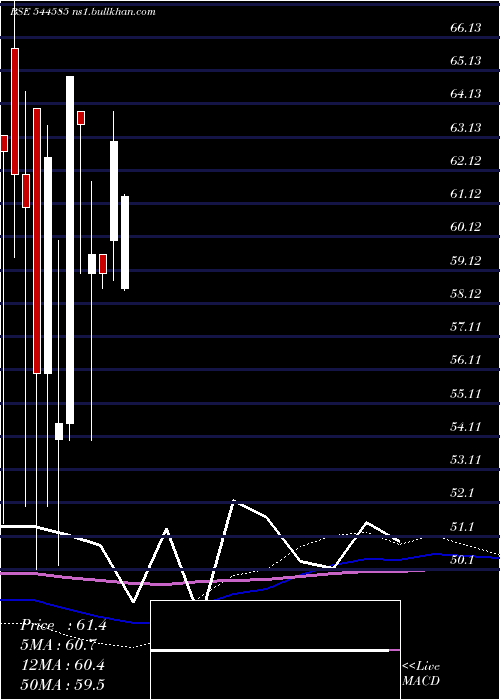Click the long red candle next to the white candle

click(x=37, y=241)
